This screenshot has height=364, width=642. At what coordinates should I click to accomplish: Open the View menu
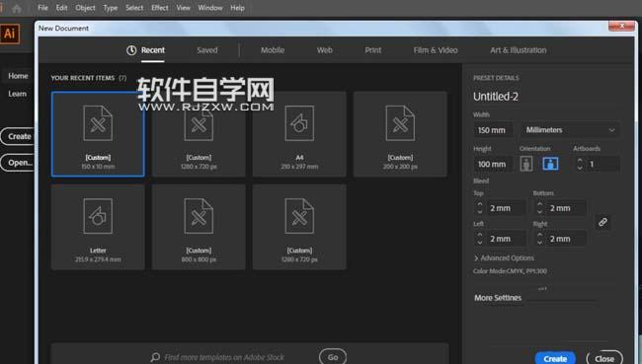pos(183,8)
